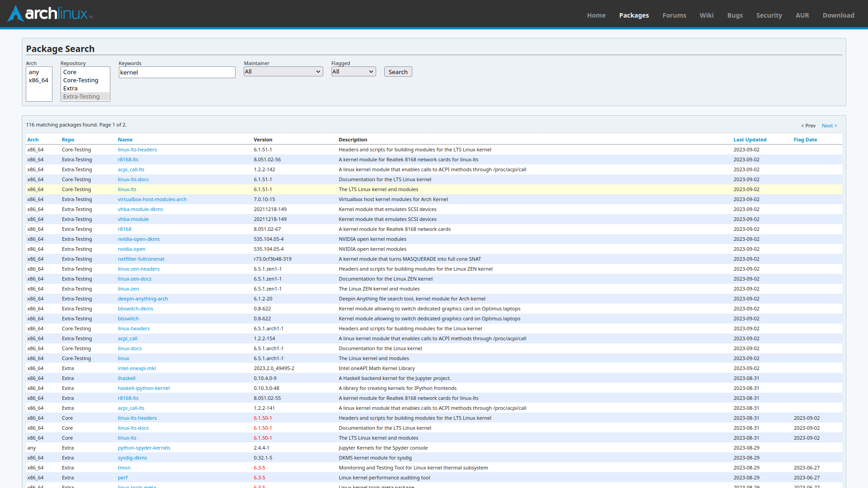This screenshot has width=868, height=488.
Task: Open the Flagged dropdown
Action: [x=353, y=71]
